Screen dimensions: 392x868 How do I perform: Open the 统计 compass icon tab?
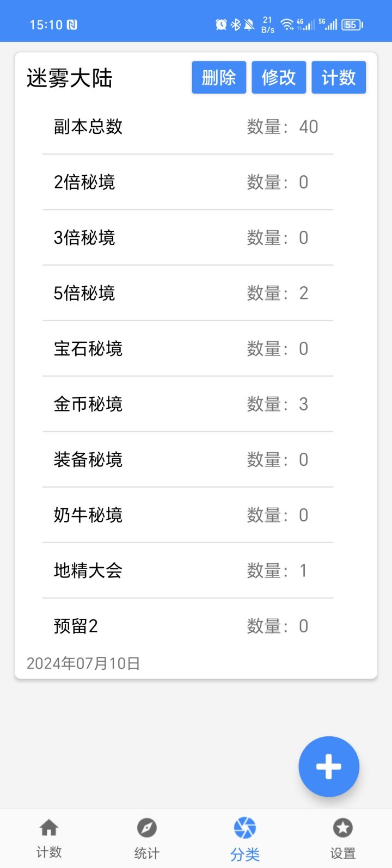coord(147,828)
